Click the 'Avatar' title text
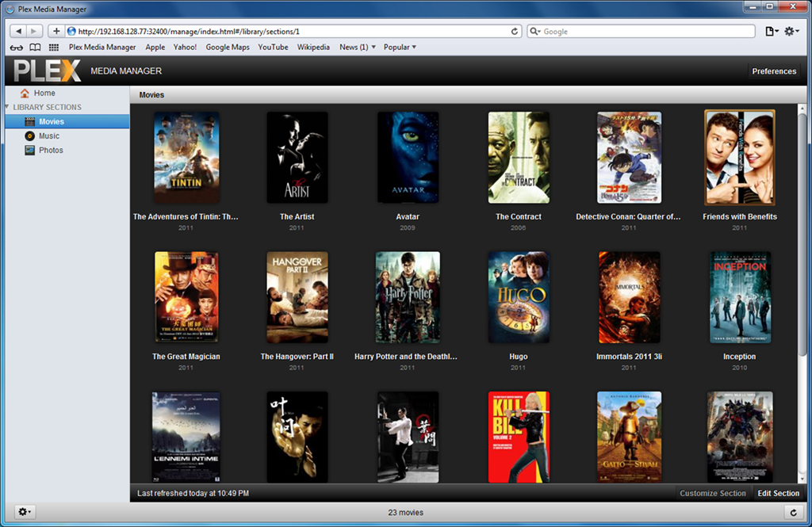Screen dimensions: 812x527 click(x=408, y=217)
